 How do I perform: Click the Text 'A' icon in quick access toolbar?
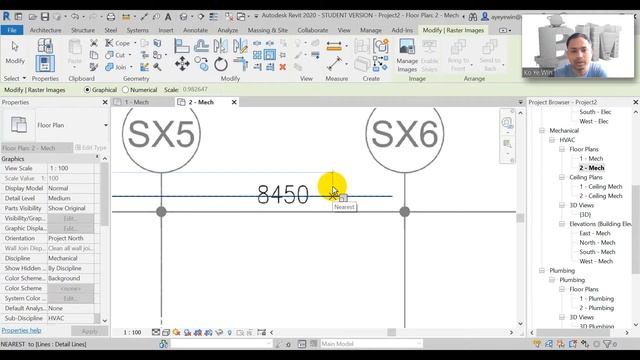tap(168, 17)
